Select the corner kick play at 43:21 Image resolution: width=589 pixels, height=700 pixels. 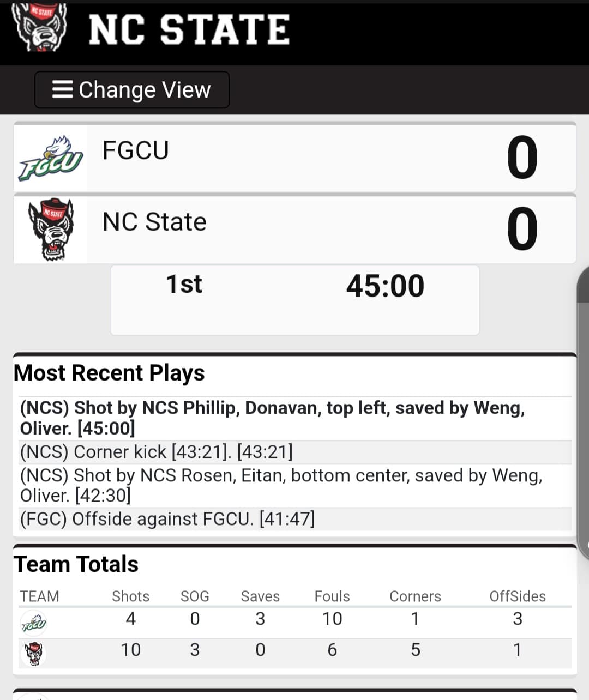[x=157, y=452]
